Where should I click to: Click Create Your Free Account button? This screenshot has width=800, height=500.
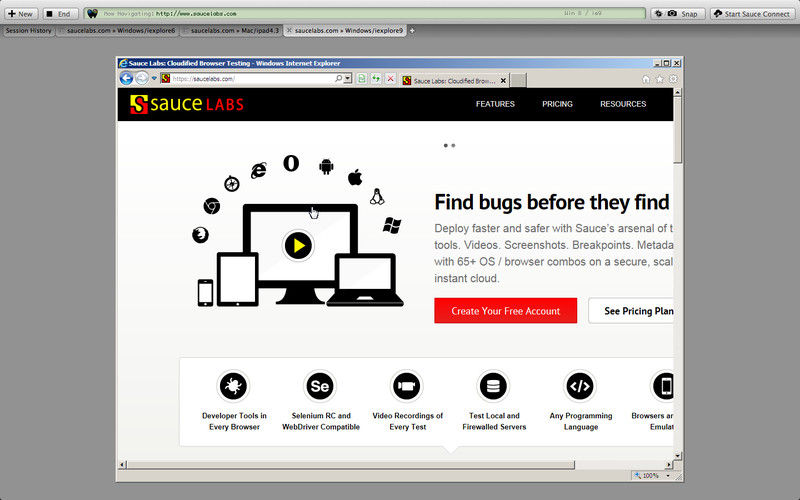coord(506,311)
